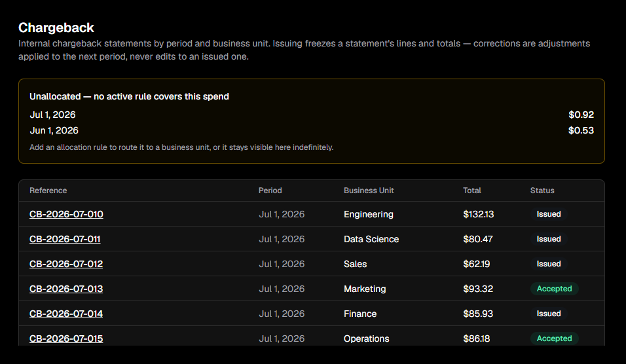Click the Issued badge for Finance
Viewport: 626px width, 364px height.
click(549, 314)
